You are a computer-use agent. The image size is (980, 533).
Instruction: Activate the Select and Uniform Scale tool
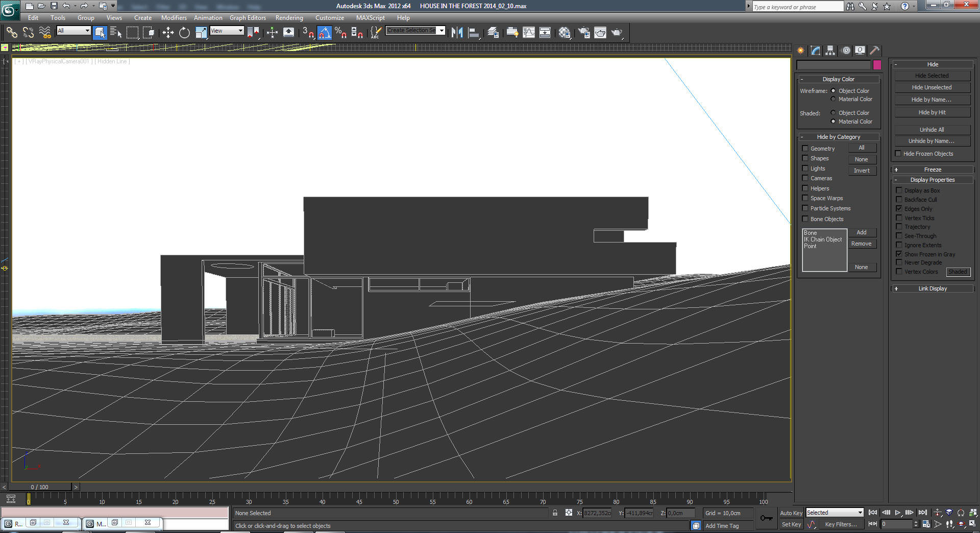(201, 33)
